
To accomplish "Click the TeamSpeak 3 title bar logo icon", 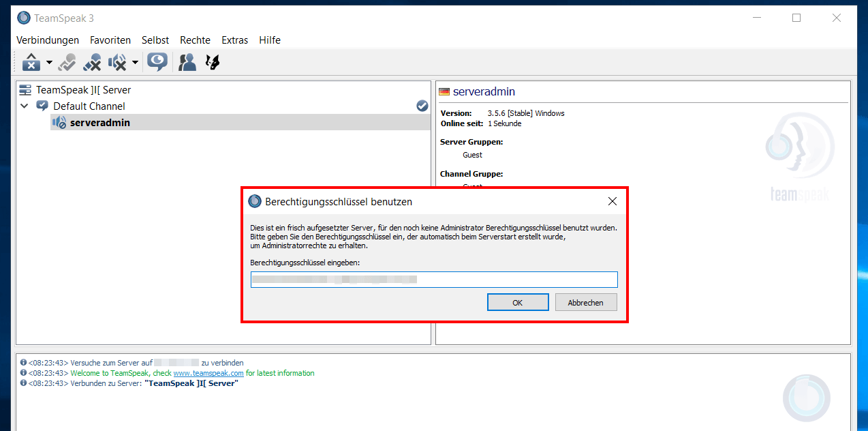I will point(24,18).
